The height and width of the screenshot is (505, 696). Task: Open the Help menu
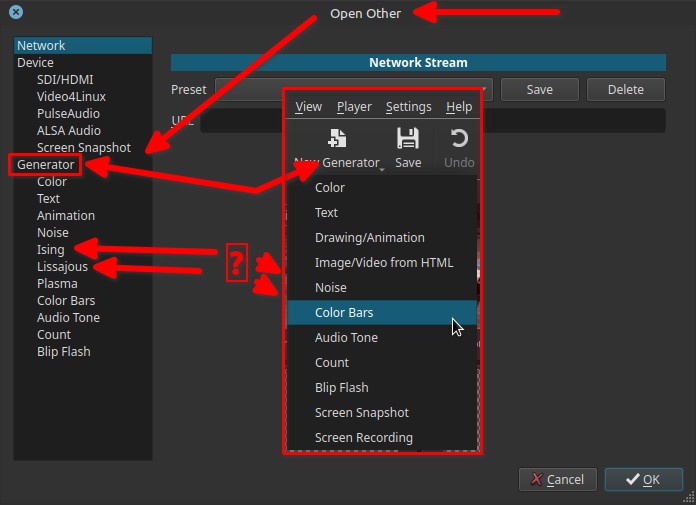click(x=459, y=107)
